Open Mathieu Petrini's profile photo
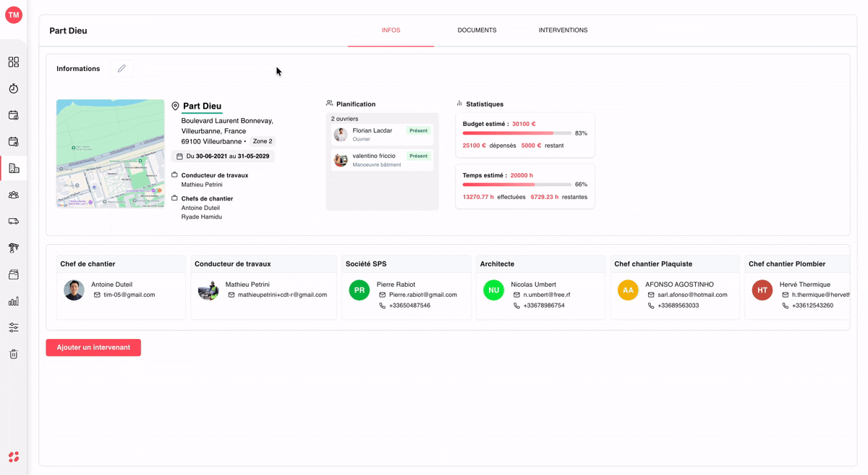The width and height of the screenshot is (868, 475). pyautogui.click(x=208, y=290)
